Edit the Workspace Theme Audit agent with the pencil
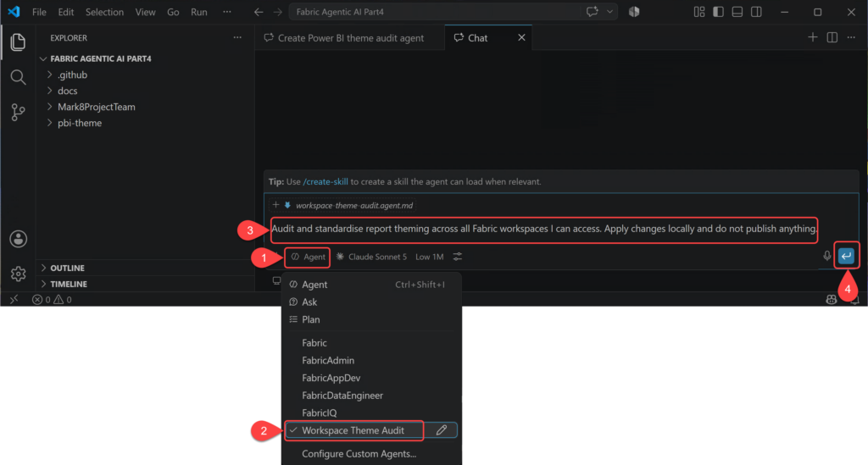The height and width of the screenshot is (465, 868). pyautogui.click(x=441, y=430)
